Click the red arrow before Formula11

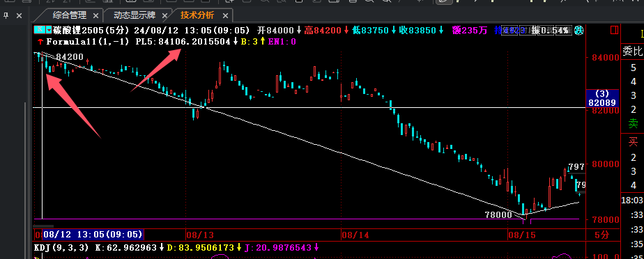point(40,42)
